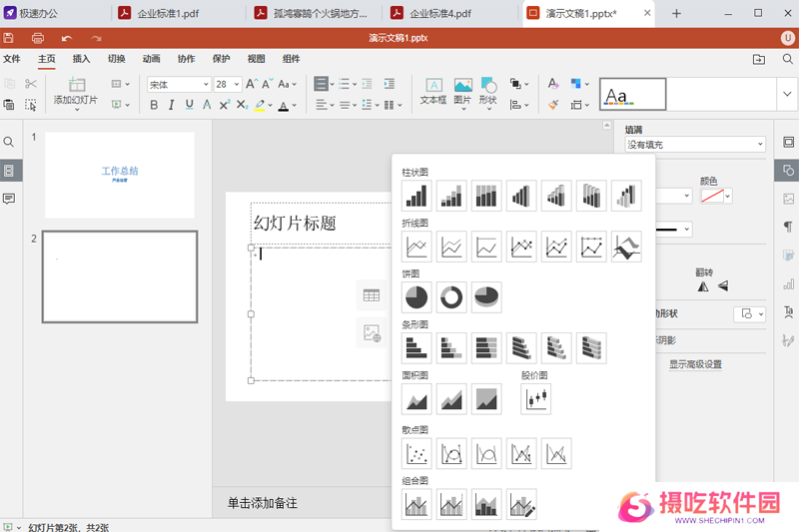
Task: Flip the shape horizontally
Action: [703, 286]
